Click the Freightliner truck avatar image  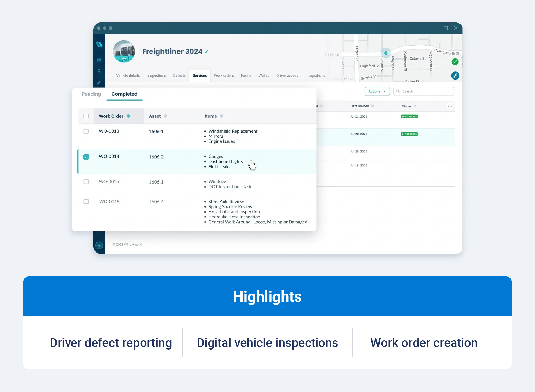tap(124, 51)
